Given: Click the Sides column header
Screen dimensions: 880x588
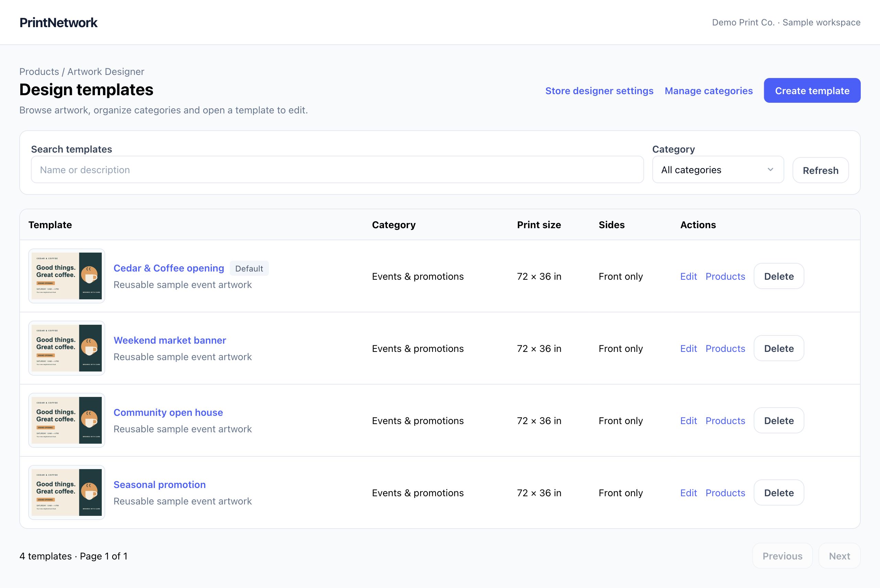Looking at the screenshot, I should (612, 225).
